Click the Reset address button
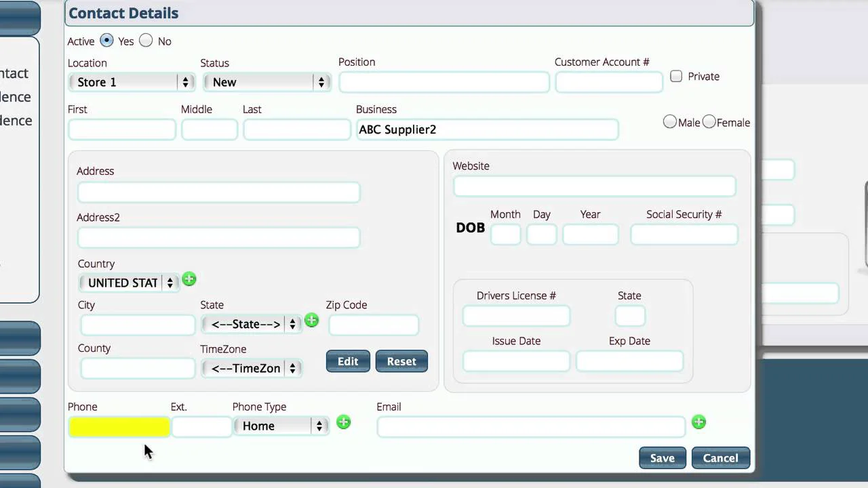This screenshot has height=488, width=868. [x=401, y=361]
